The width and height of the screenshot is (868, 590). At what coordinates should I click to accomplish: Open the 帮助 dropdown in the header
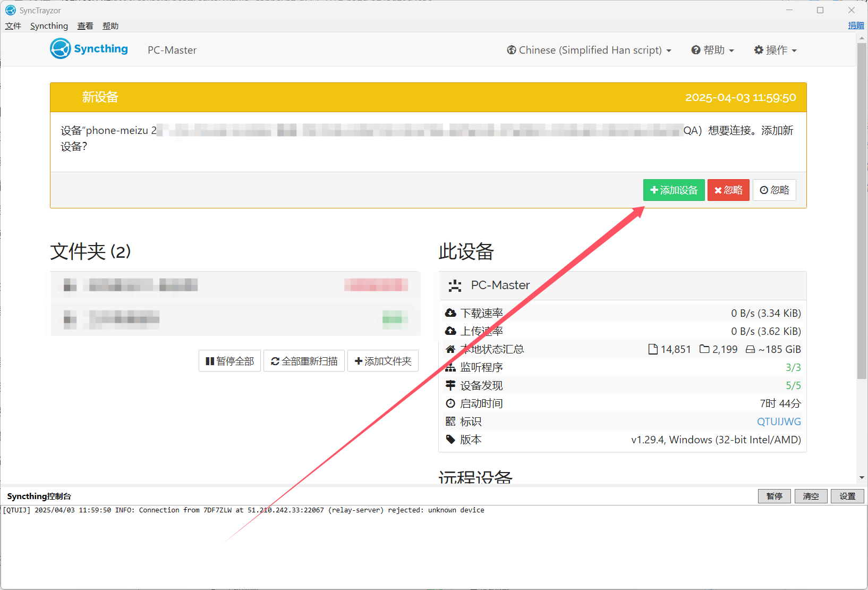(712, 50)
